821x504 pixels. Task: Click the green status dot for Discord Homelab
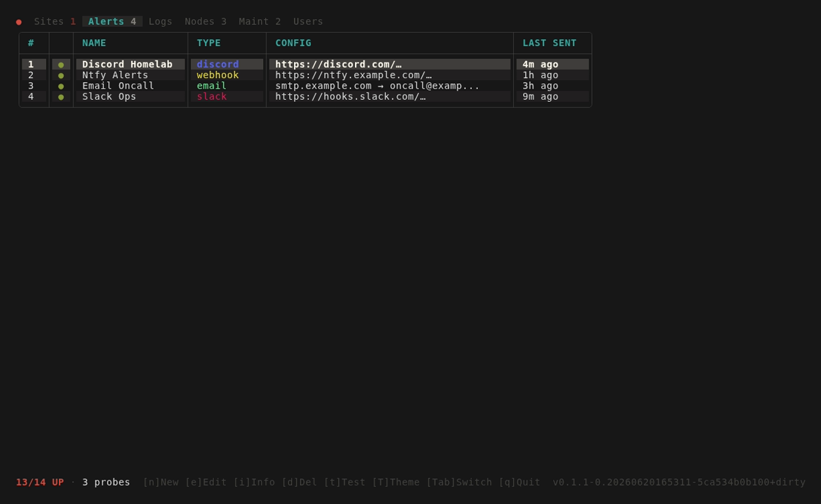pos(61,65)
